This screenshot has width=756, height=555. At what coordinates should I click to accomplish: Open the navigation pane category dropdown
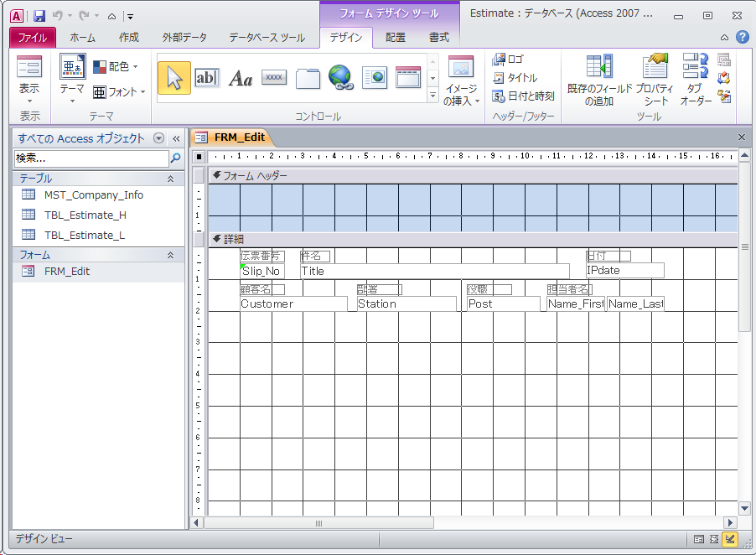[158, 138]
